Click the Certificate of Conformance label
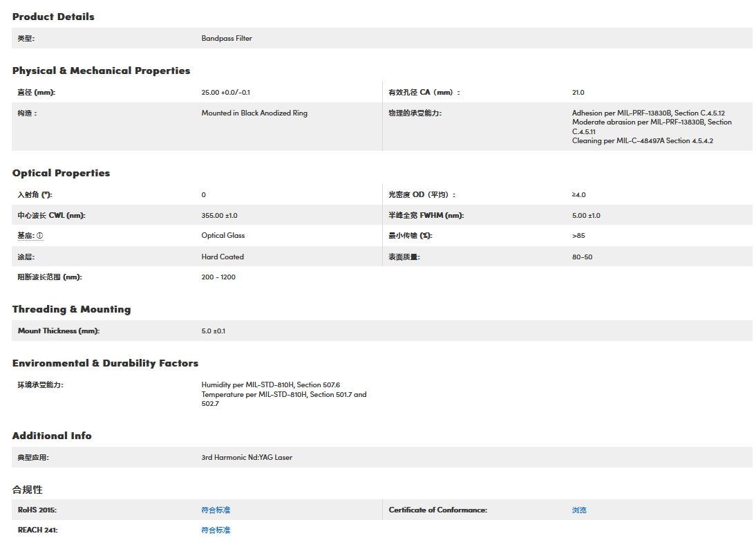 pyautogui.click(x=437, y=510)
